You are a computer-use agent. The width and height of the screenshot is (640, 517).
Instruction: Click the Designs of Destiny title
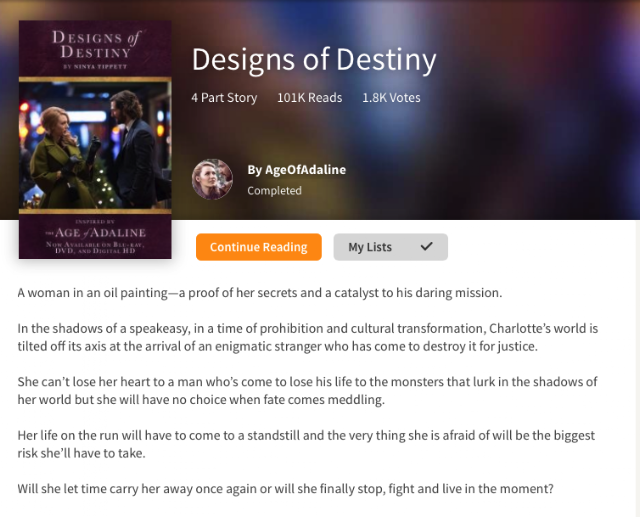pos(314,60)
